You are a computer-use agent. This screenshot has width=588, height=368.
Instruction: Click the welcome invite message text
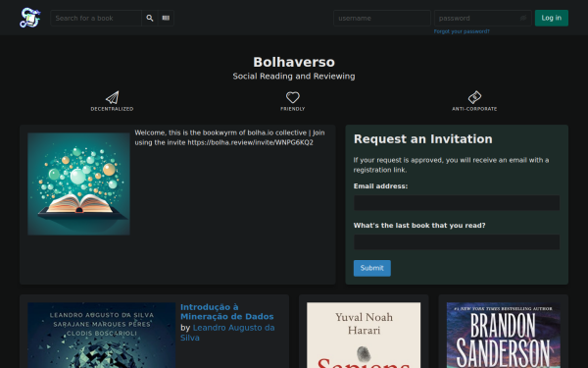(x=230, y=137)
